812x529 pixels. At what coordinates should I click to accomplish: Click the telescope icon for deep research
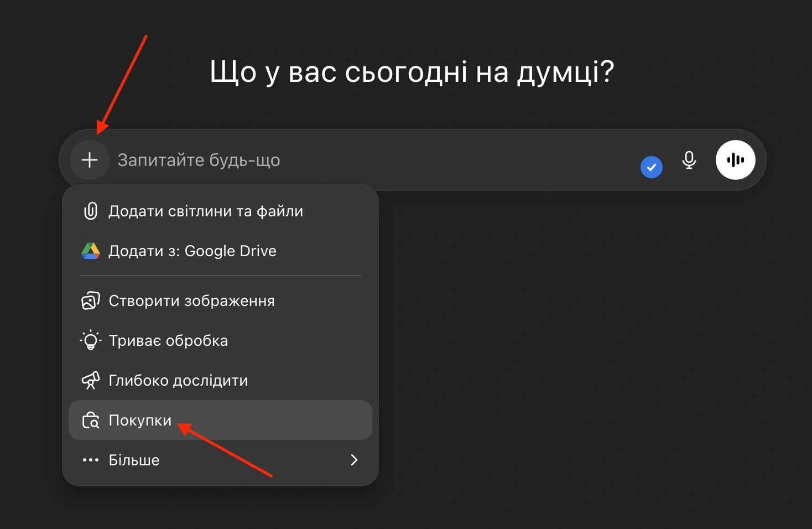pos(90,380)
